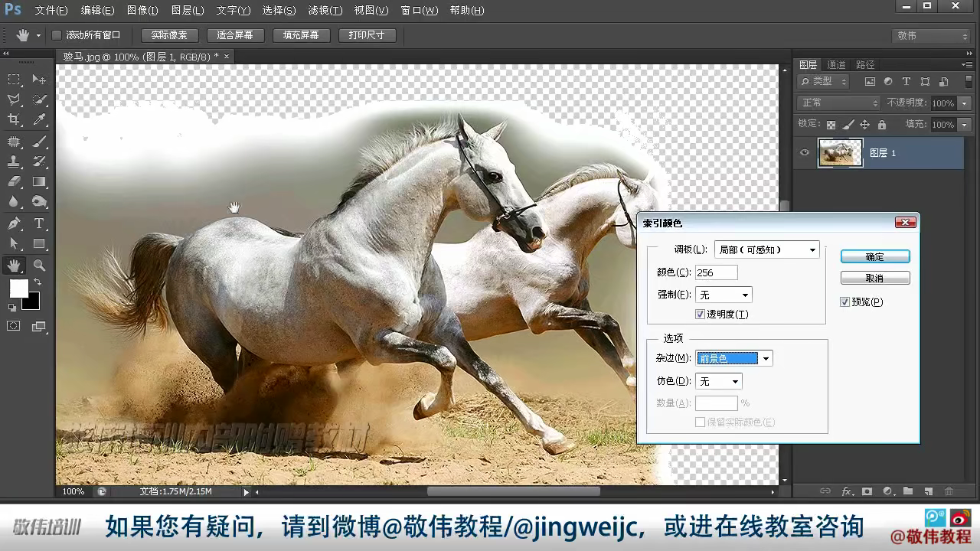The image size is (980, 551).
Task: Swap foreground and background colors
Action: [x=37, y=282]
